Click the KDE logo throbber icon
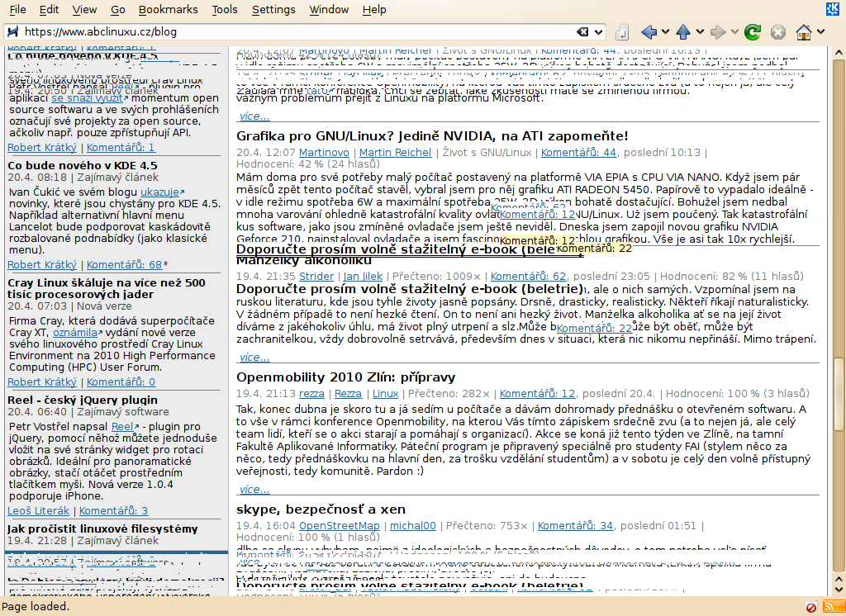The image size is (846, 616). click(x=833, y=9)
